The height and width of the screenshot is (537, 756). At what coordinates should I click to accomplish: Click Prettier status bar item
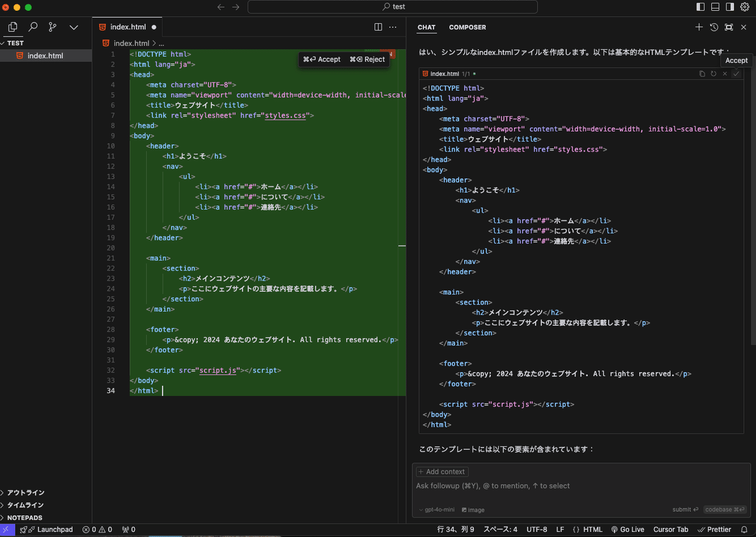714,530
